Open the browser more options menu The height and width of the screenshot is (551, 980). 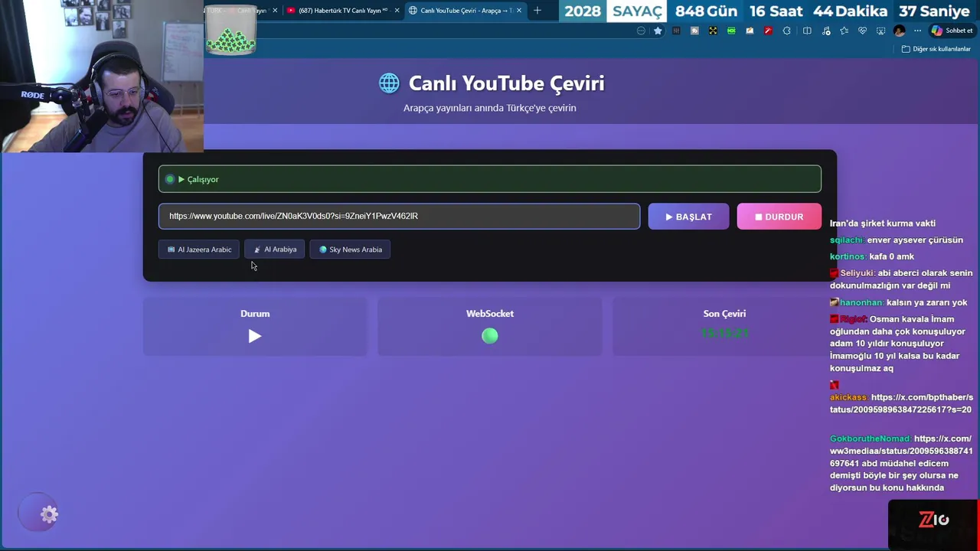click(x=917, y=31)
